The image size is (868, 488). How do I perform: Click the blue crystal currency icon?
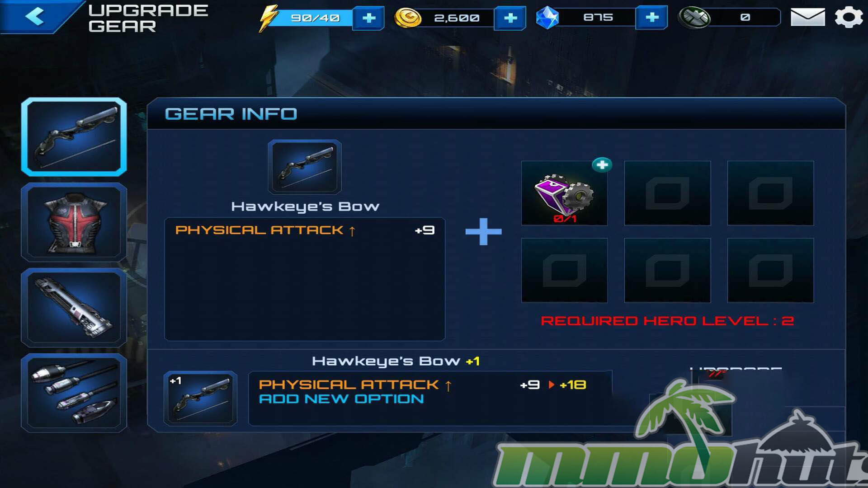pyautogui.click(x=547, y=18)
